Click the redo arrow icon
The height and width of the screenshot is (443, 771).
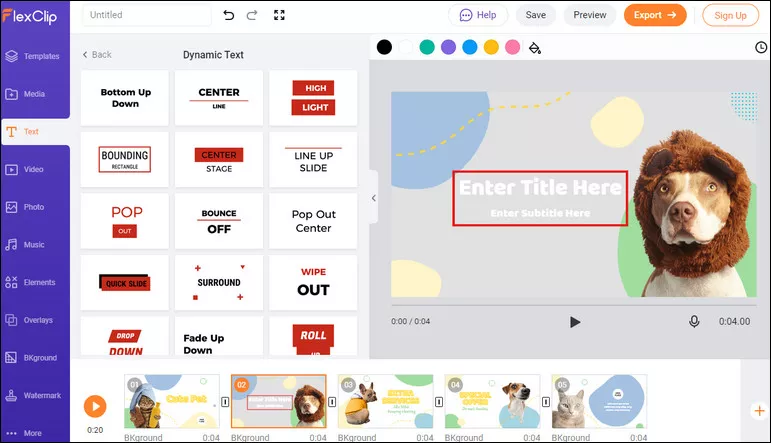pos(252,15)
